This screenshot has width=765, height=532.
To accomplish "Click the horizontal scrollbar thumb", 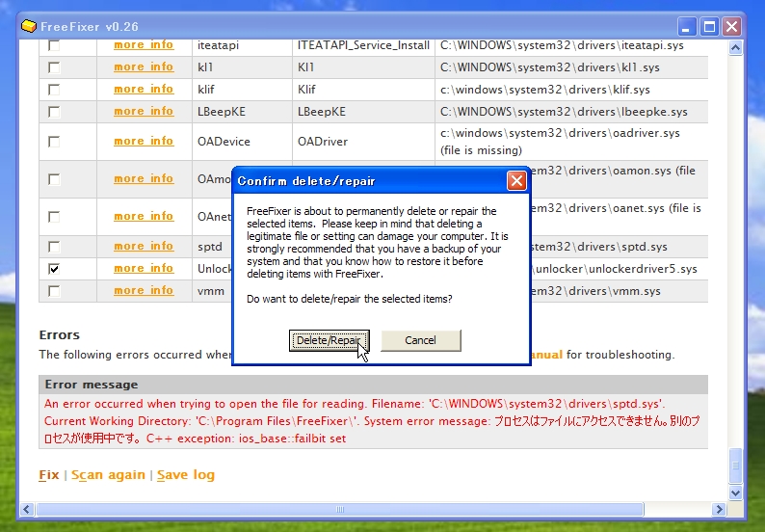I will 340,510.
